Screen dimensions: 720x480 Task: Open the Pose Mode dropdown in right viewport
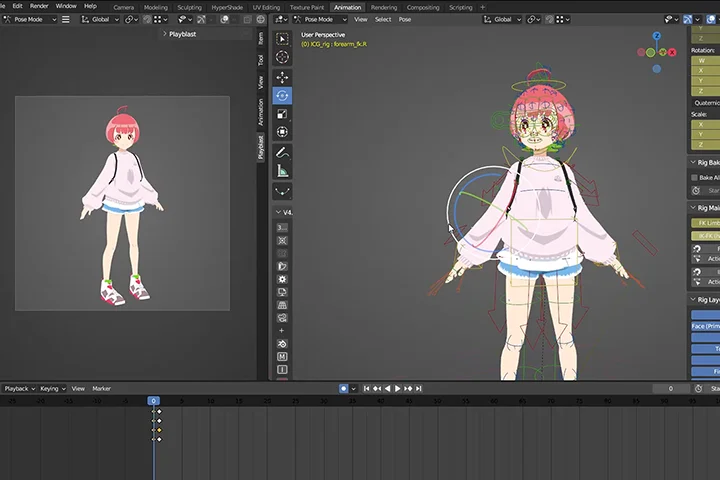320,19
